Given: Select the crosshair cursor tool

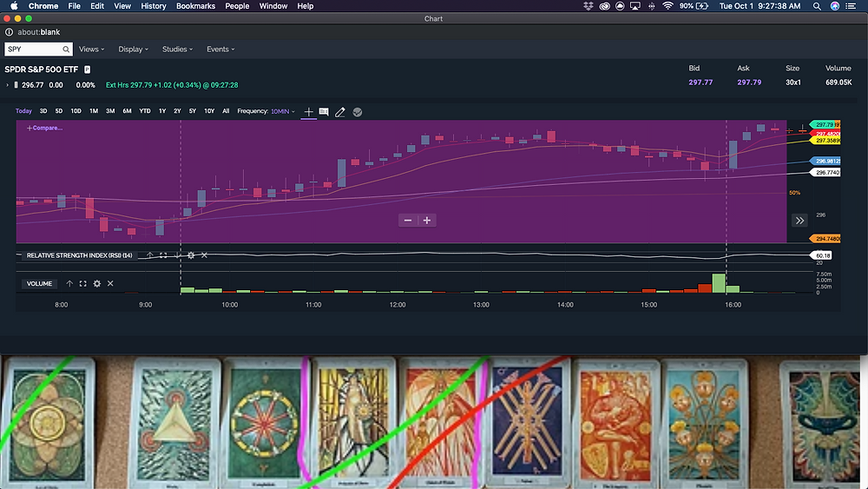Looking at the screenshot, I should click(308, 112).
